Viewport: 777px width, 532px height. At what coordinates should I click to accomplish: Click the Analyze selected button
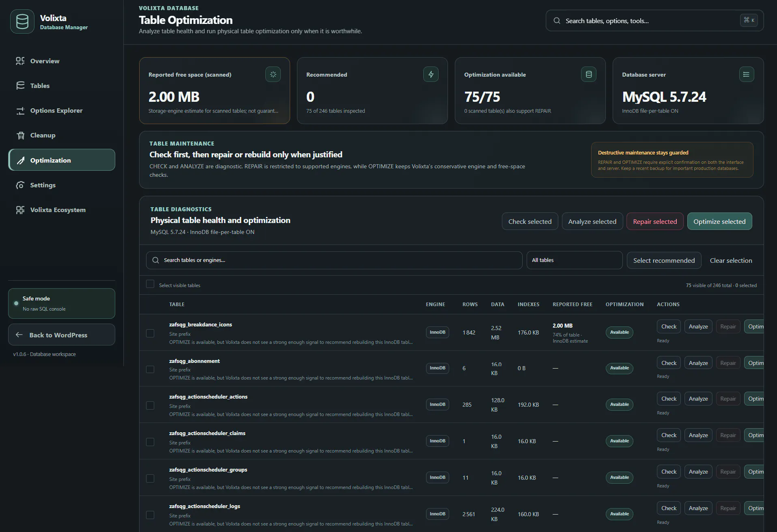(x=592, y=221)
